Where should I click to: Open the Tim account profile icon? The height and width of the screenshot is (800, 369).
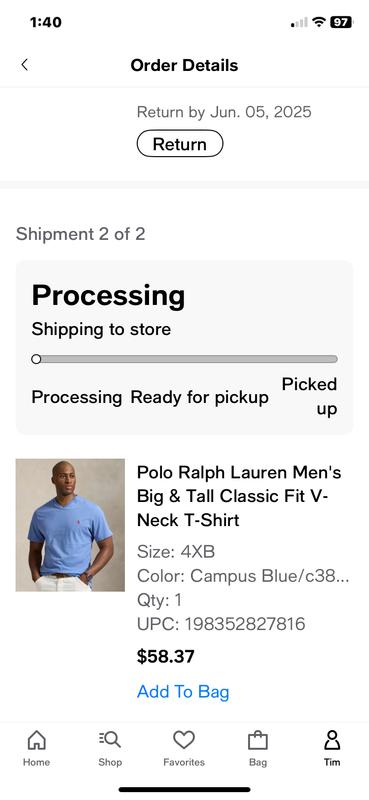point(332,740)
